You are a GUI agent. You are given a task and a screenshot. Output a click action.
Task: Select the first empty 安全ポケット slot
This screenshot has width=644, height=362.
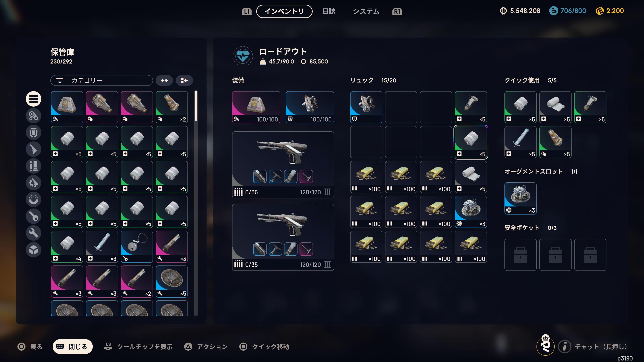(520, 255)
